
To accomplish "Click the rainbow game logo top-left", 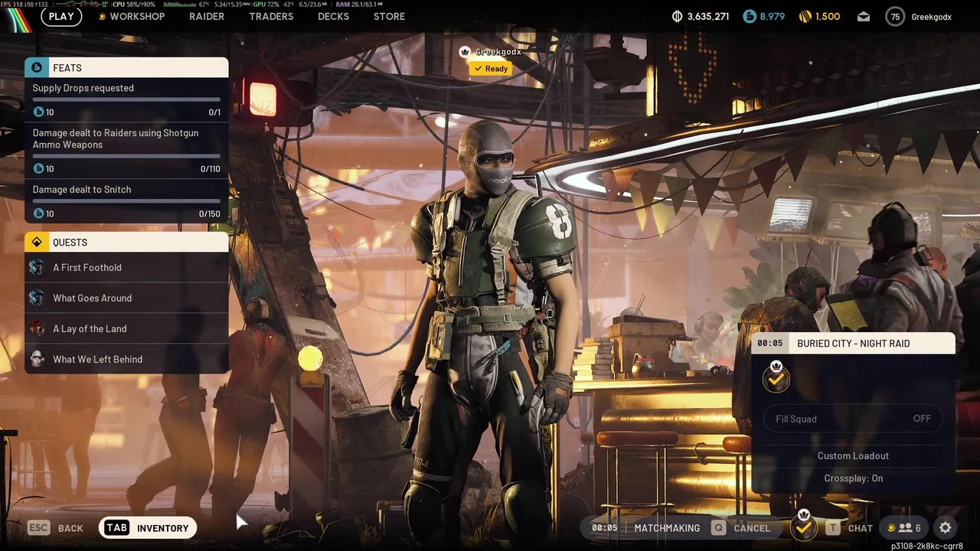I will click(x=18, y=21).
